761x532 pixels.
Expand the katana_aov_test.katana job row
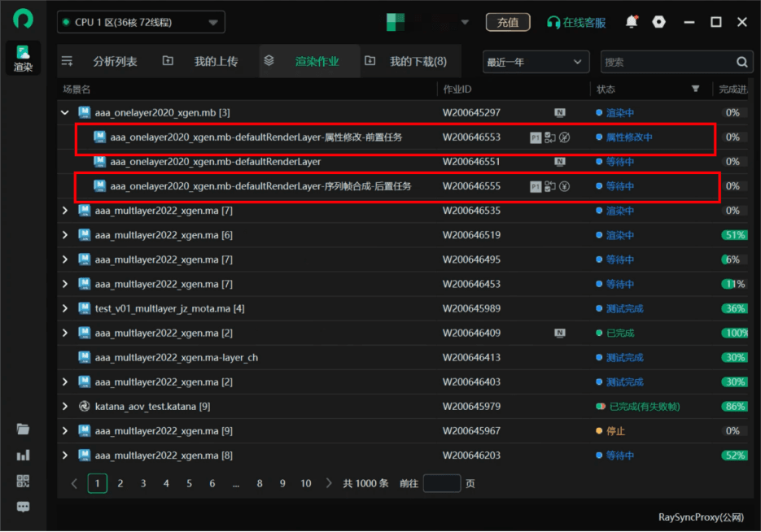tap(65, 406)
